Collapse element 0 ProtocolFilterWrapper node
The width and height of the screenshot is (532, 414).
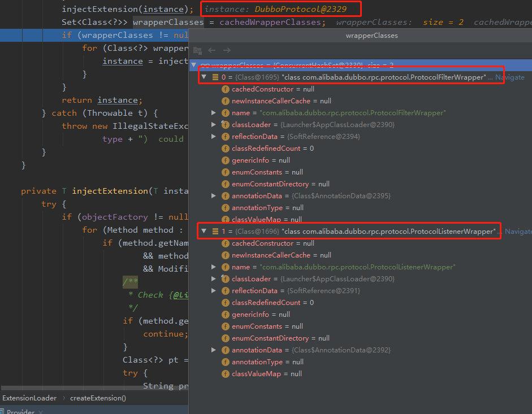tap(204, 77)
